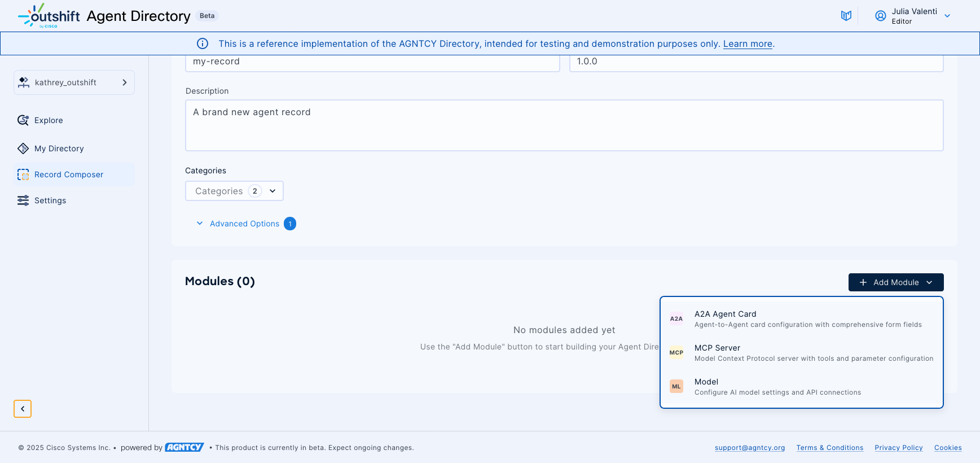
Task: Click the Settings sliders icon
Action: pyautogui.click(x=23, y=200)
